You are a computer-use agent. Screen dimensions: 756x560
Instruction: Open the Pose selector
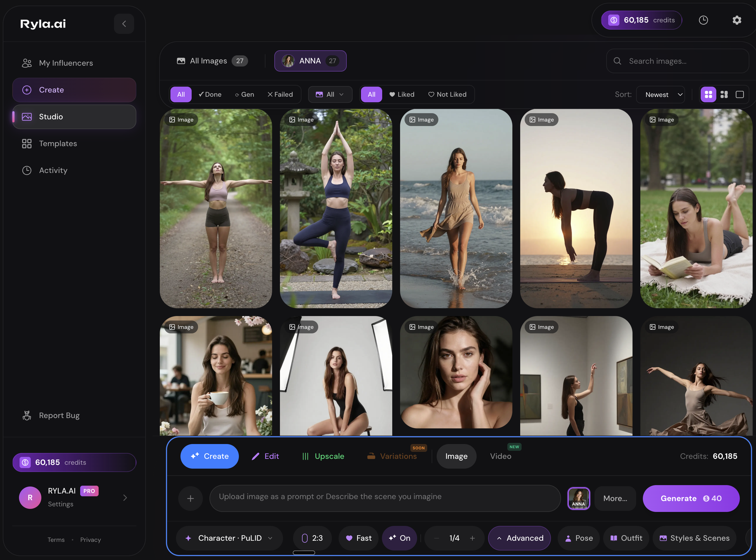pyautogui.click(x=578, y=538)
